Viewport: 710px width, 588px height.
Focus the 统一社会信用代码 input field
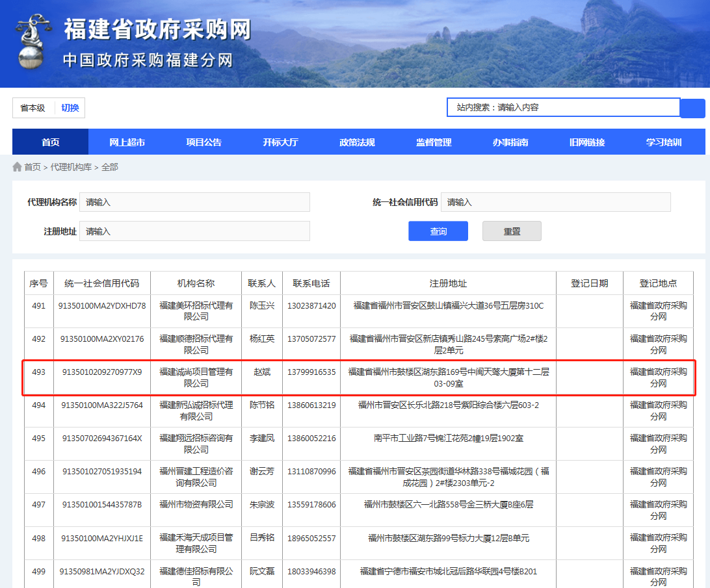point(556,202)
